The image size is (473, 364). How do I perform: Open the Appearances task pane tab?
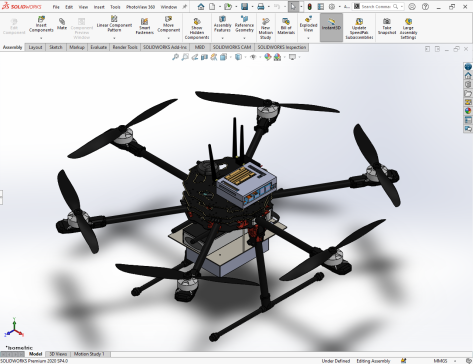[468, 111]
